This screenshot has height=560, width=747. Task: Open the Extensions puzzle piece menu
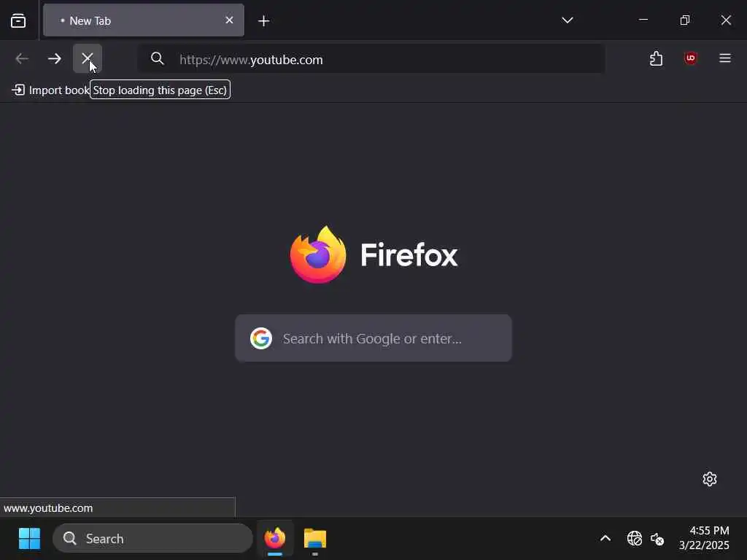[x=656, y=58]
